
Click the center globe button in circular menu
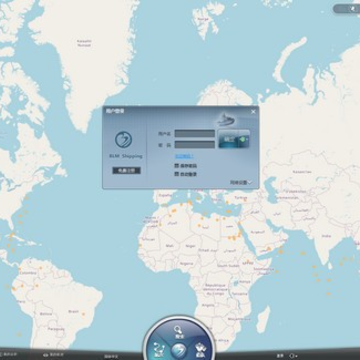tap(179, 351)
